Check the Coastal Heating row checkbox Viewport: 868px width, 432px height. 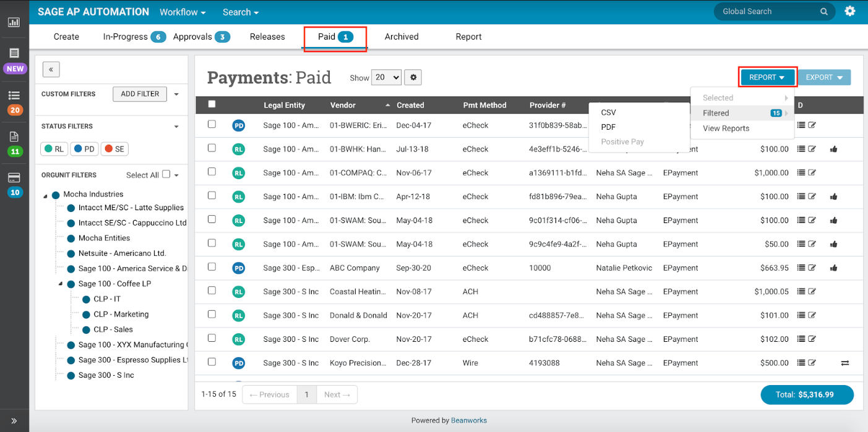coord(212,290)
